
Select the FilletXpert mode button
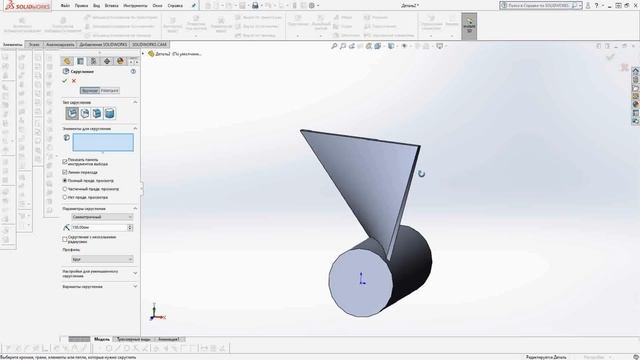(110, 91)
